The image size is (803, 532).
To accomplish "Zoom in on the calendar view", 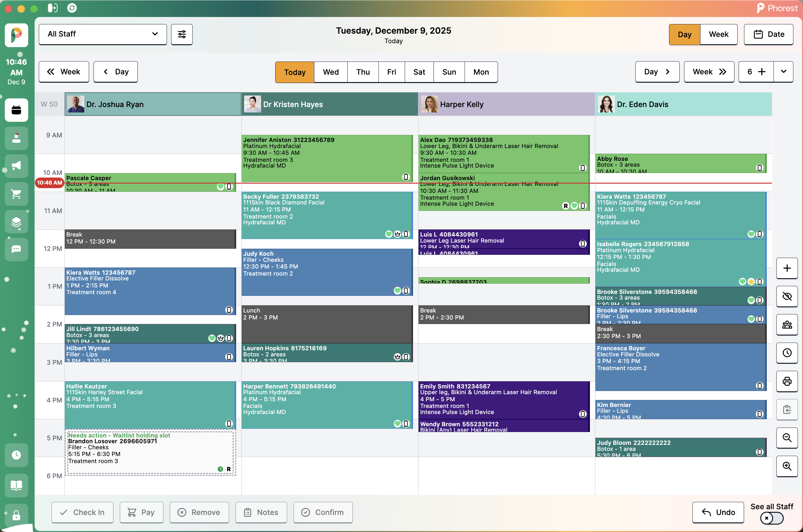I will coord(787,466).
